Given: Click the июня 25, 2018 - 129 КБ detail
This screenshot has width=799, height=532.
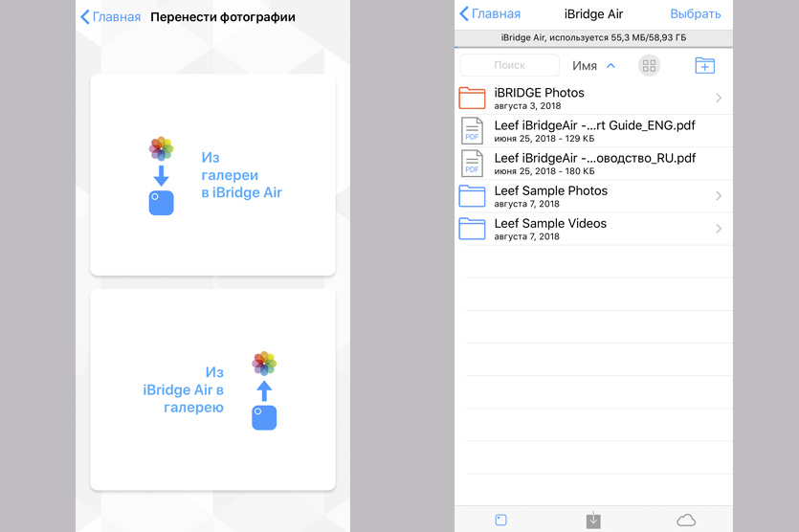Looking at the screenshot, I should click(x=544, y=139).
